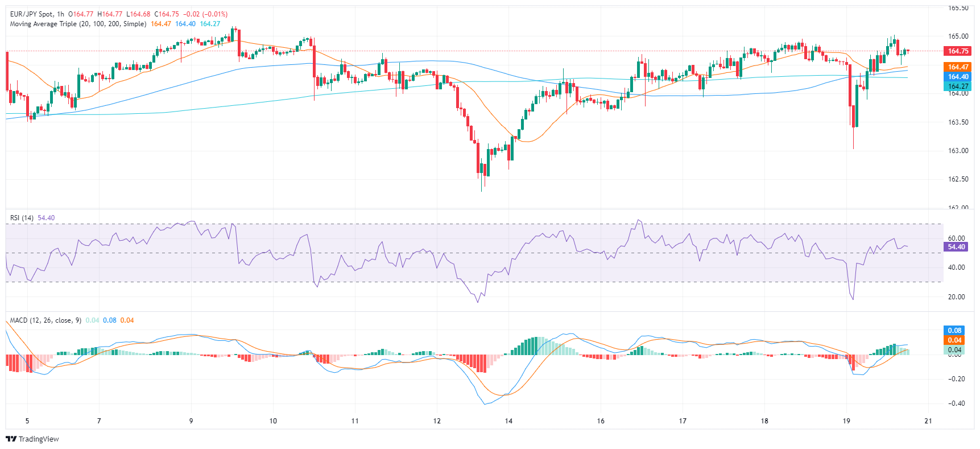The image size is (980, 449).
Task: Click the blue 0.08 MACD value tag
Action: [954, 331]
